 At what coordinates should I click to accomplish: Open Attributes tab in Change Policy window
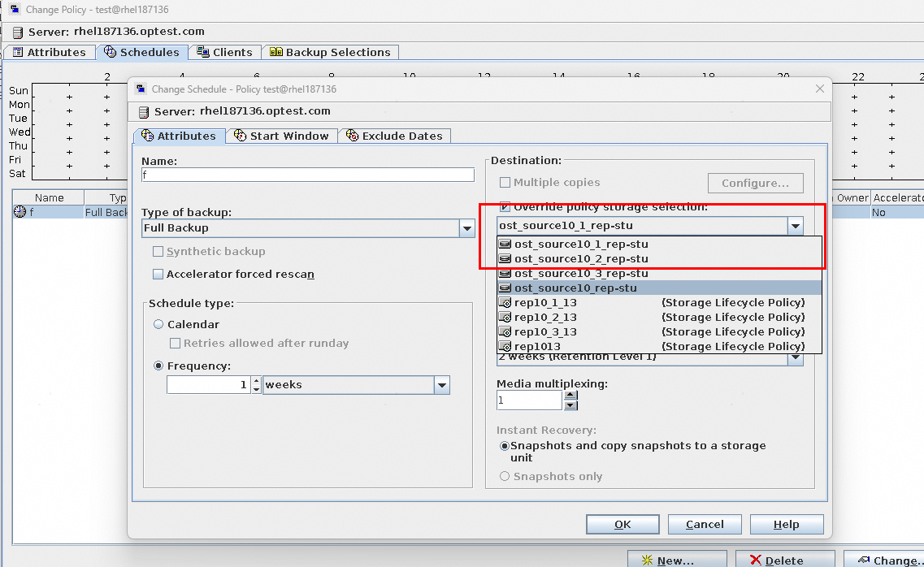click(x=50, y=53)
